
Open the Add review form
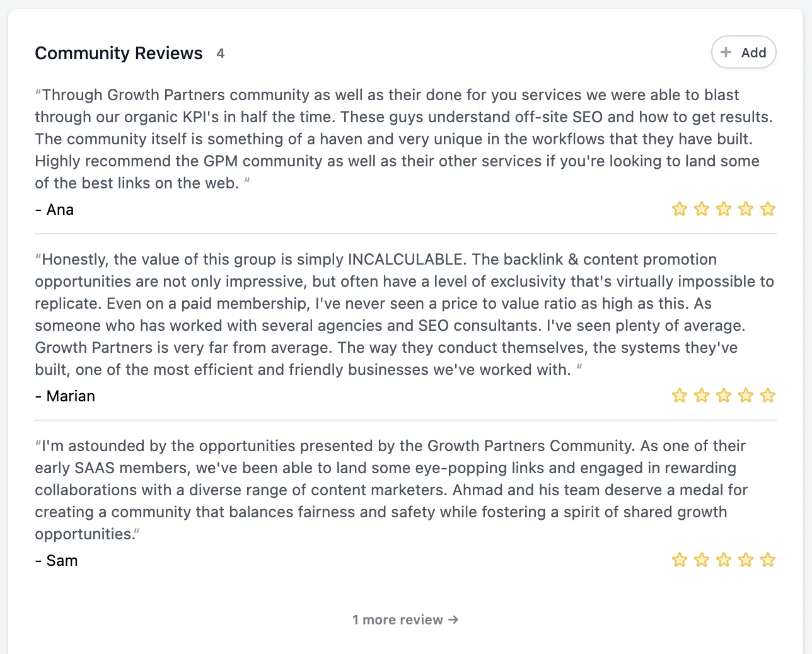pos(743,52)
